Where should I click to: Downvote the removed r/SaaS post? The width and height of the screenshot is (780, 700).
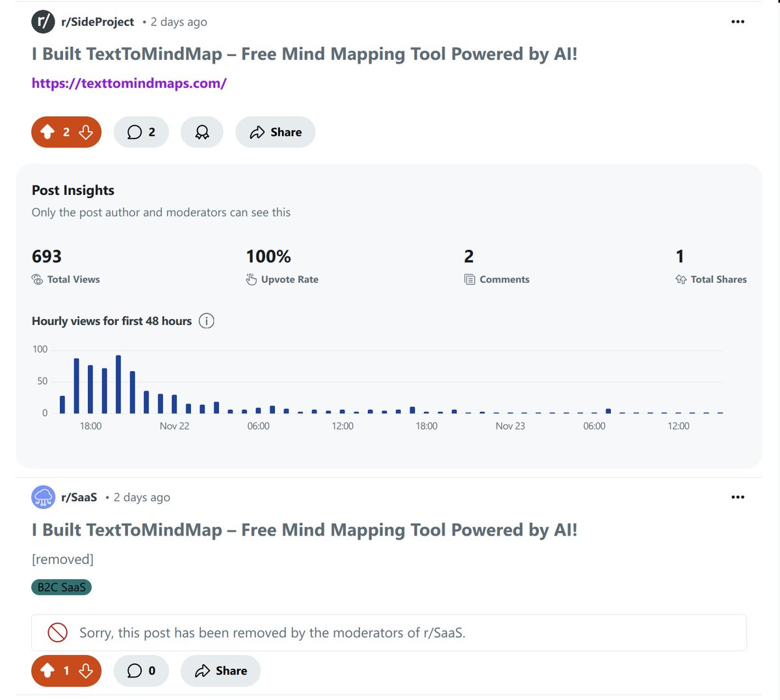point(86,671)
